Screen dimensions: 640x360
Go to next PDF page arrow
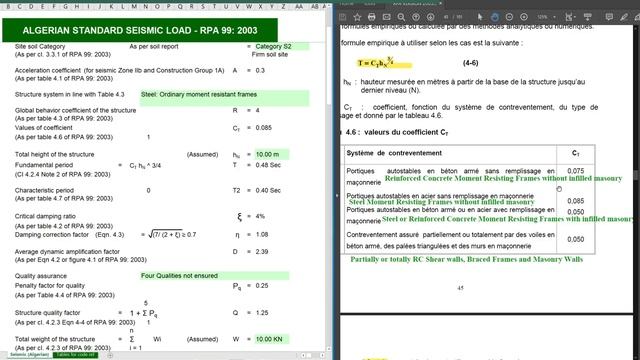(x=431, y=17)
